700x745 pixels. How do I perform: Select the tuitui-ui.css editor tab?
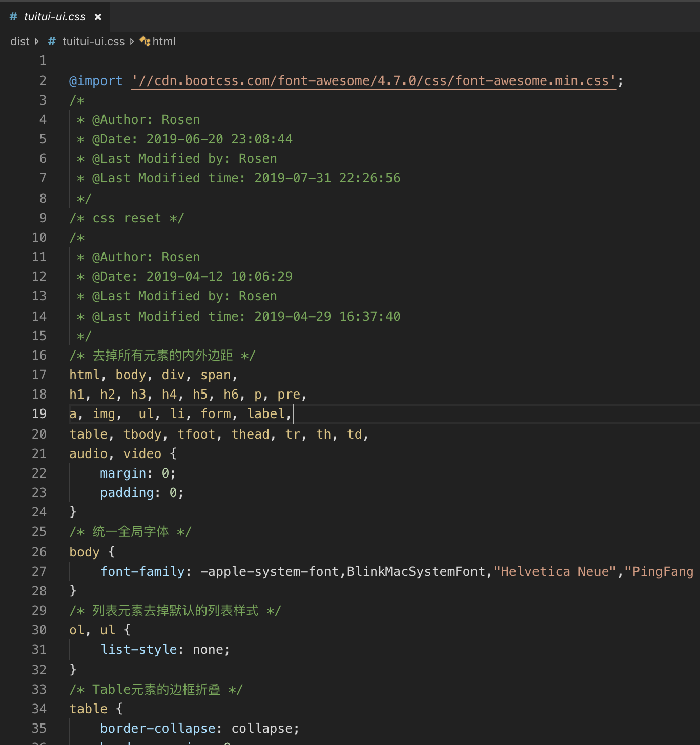point(55,17)
